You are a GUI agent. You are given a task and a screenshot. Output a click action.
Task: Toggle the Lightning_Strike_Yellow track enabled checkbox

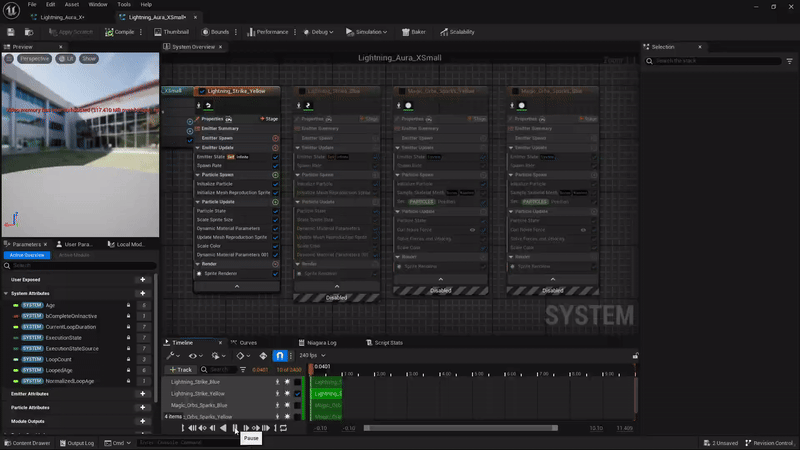[x=297, y=393]
